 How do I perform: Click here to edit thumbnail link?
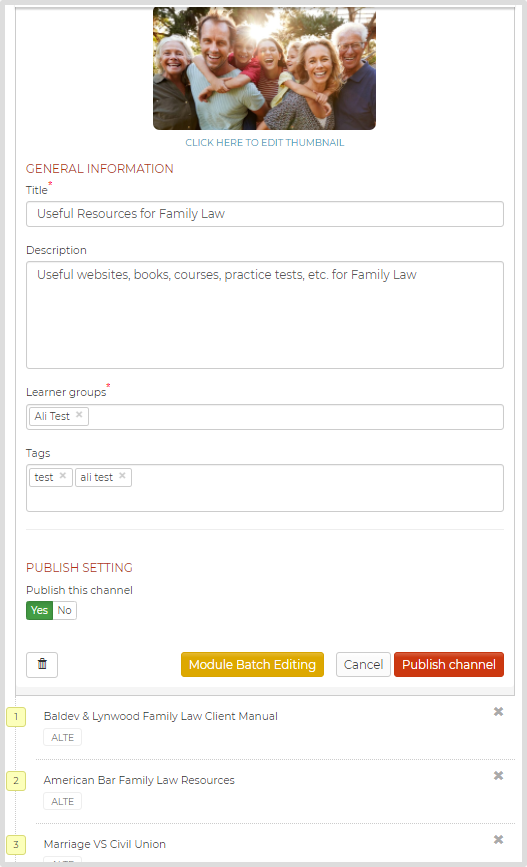pos(265,143)
